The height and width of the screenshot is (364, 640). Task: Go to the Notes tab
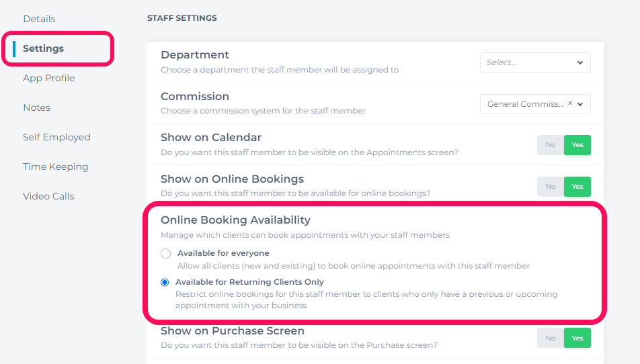tap(37, 107)
